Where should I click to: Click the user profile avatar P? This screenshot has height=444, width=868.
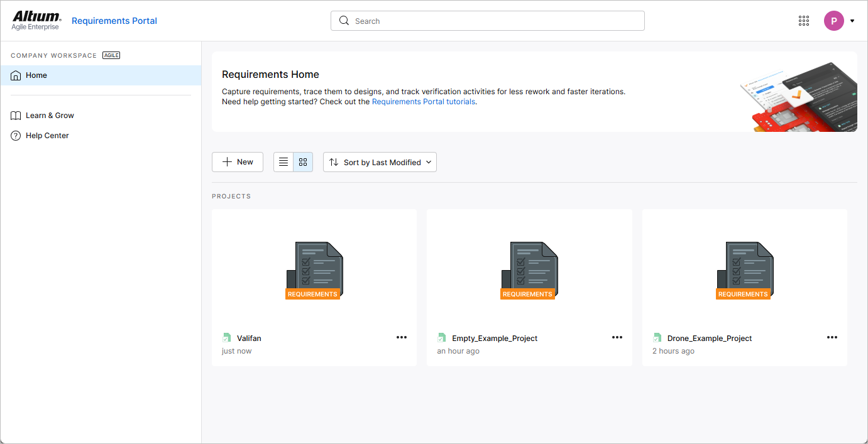click(x=833, y=21)
